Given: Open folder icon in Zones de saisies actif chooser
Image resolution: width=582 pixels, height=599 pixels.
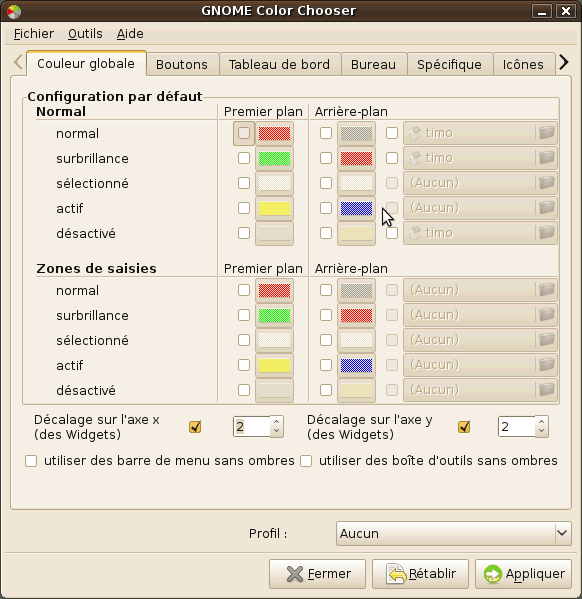Looking at the screenshot, I should tap(546, 365).
